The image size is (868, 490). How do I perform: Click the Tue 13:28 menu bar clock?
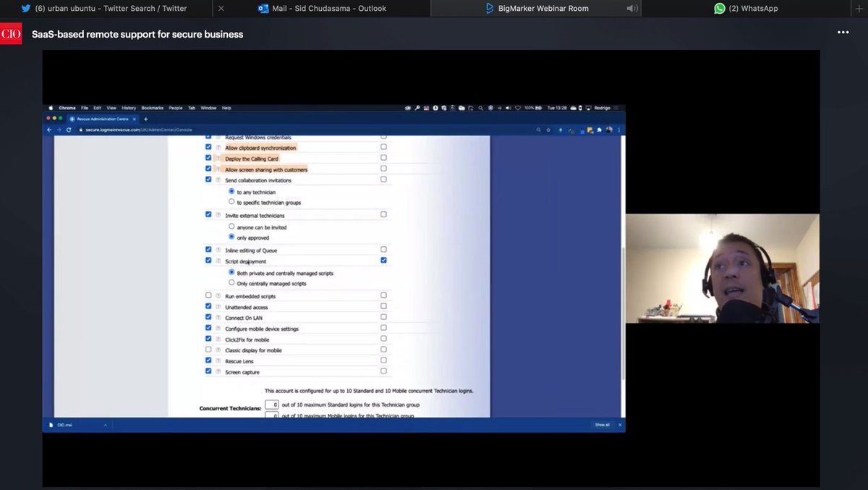point(558,108)
